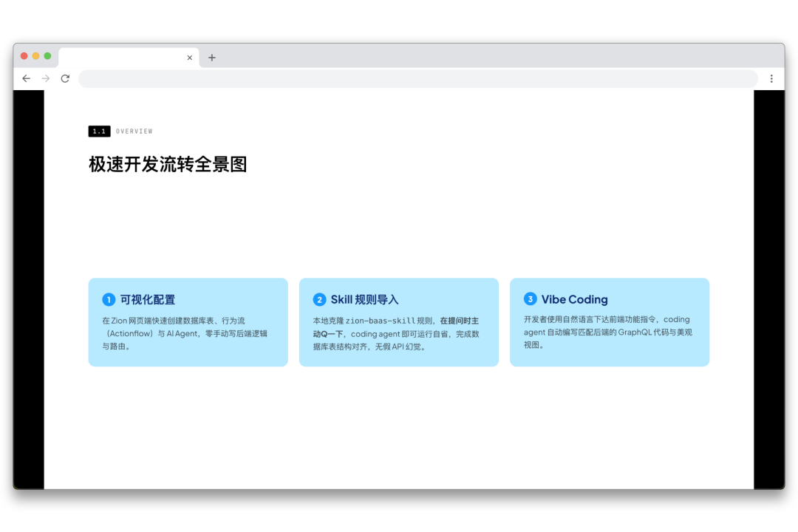
Task: Click the bold text 在提问时主动Q一下
Action: tap(395, 327)
